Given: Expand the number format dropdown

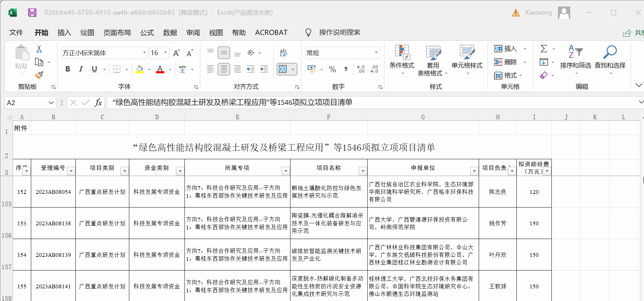Looking at the screenshot, I should point(376,53).
